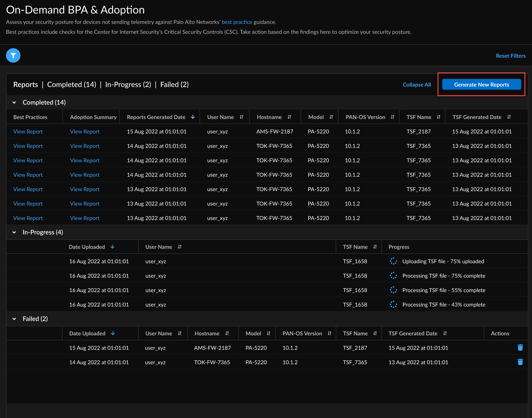This screenshot has height=418, width=532.
Task: Open the filter panel with funnel icon
Action: pyautogui.click(x=13, y=56)
